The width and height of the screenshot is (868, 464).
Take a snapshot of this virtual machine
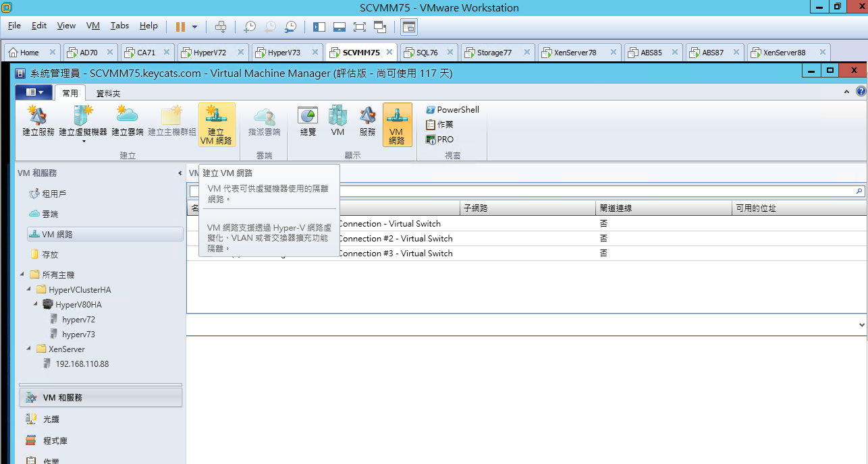250,27
